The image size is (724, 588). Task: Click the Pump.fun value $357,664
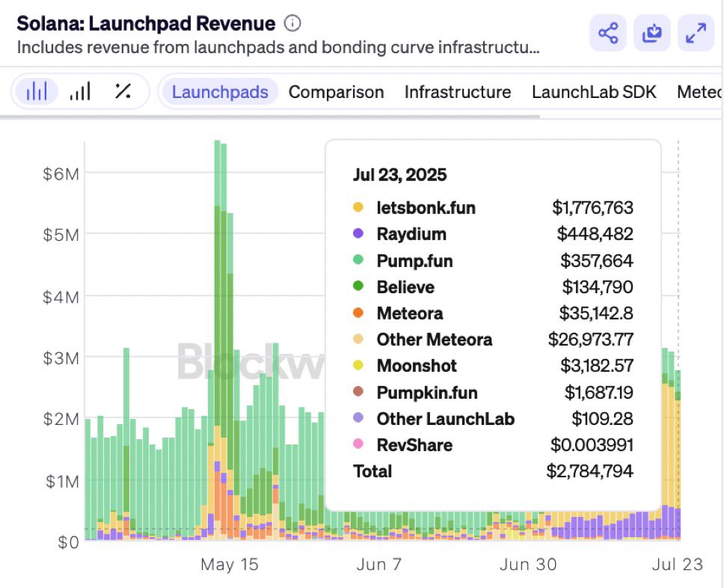click(597, 260)
